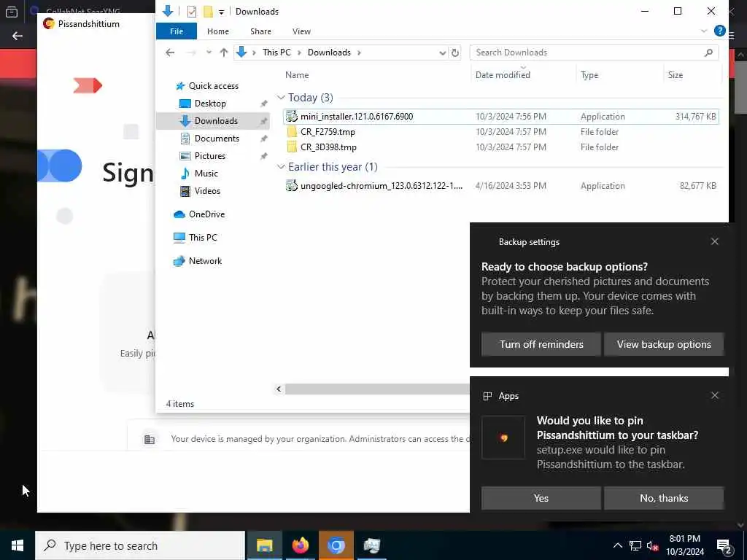
Task: Switch to the Share ribbon tab
Action: point(260,31)
